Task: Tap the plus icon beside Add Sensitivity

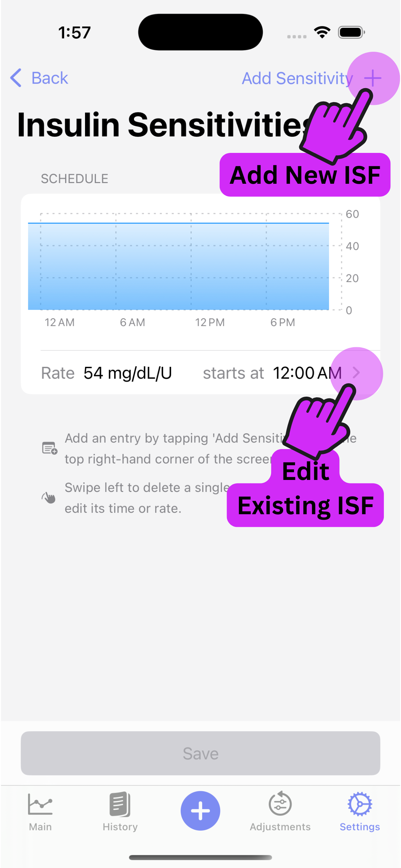Action: (x=373, y=78)
